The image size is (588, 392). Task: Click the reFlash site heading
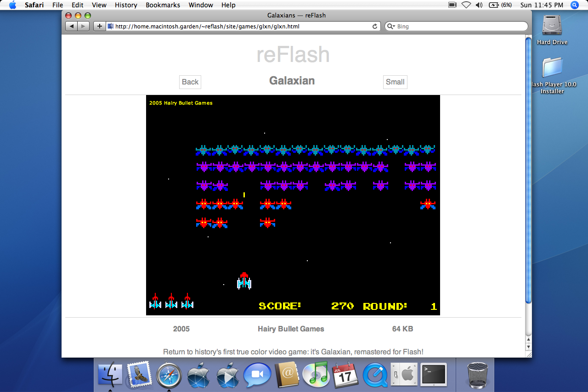tap(293, 55)
